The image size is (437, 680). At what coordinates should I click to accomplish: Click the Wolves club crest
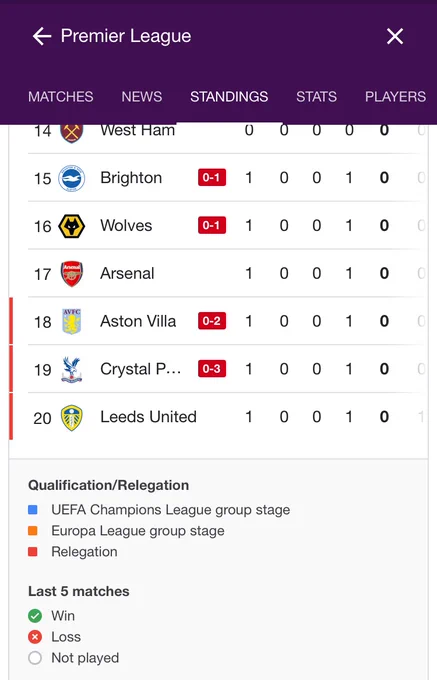click(72, 226)
